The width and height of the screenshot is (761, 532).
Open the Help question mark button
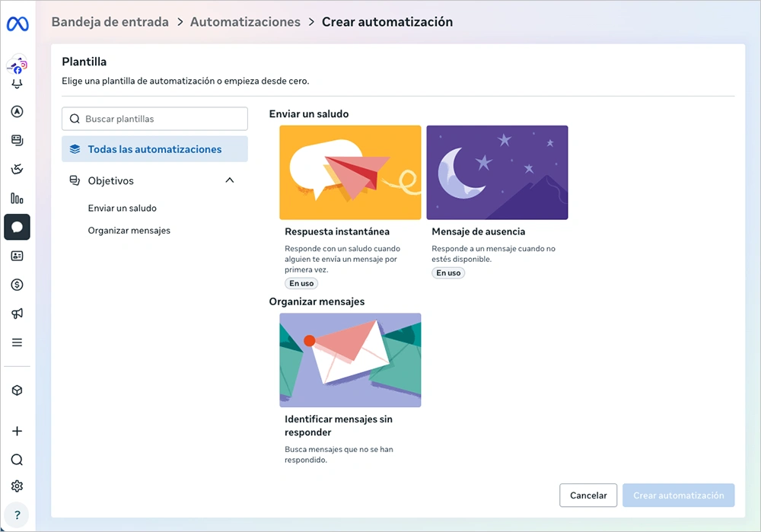[x=17, y=514]
